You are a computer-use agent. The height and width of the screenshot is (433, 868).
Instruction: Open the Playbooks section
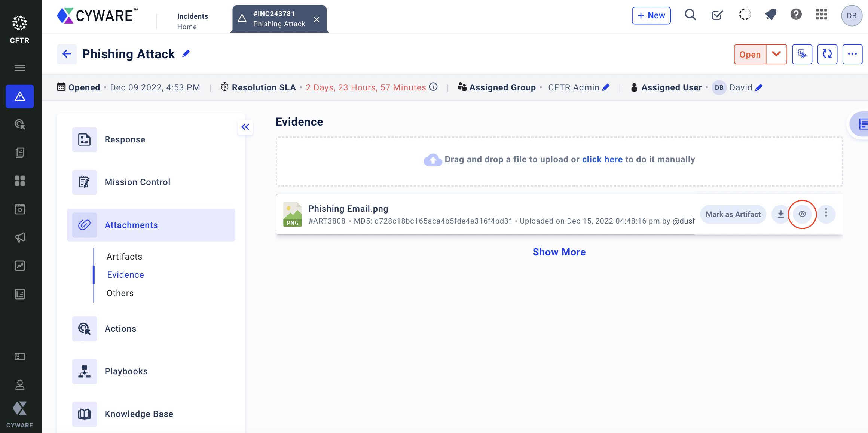(x=126, y=371)
